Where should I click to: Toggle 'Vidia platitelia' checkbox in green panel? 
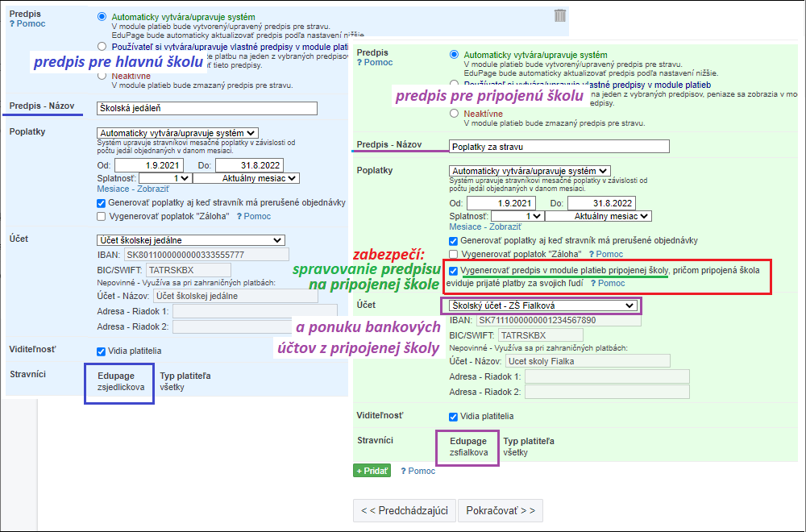click(x=453, y=417)
